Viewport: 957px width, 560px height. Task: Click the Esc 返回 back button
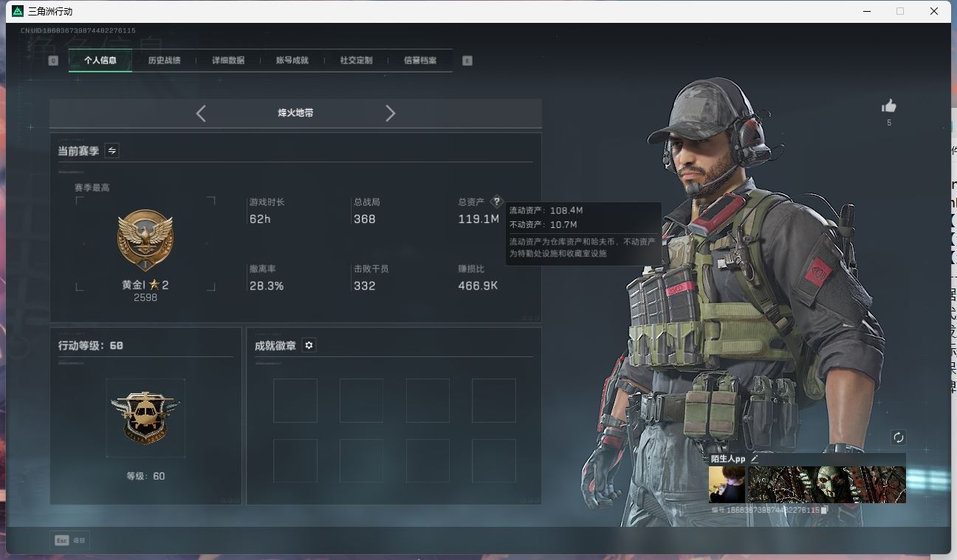pyautogui.click(x=70, y=540)
